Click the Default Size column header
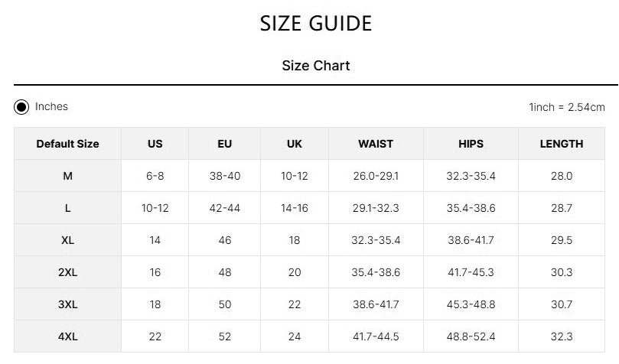619x364 pixels. click(x=67, y=144)
